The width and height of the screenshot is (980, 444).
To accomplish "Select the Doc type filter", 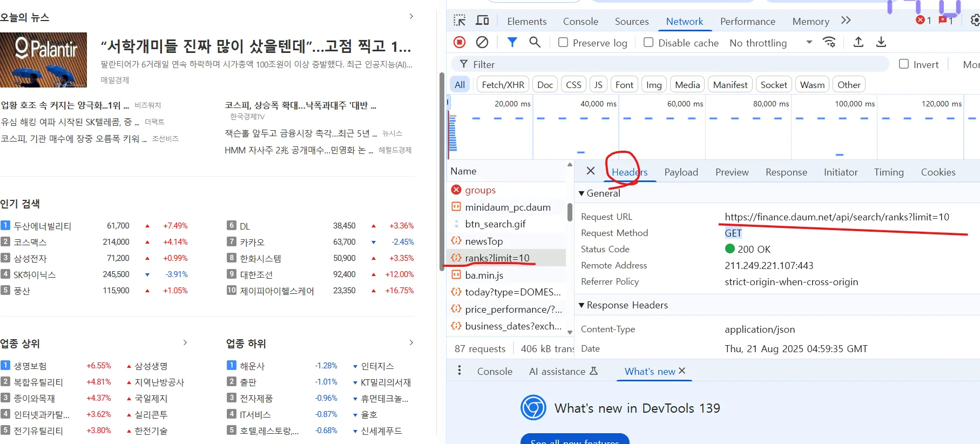I will click(x=545, y=85).
